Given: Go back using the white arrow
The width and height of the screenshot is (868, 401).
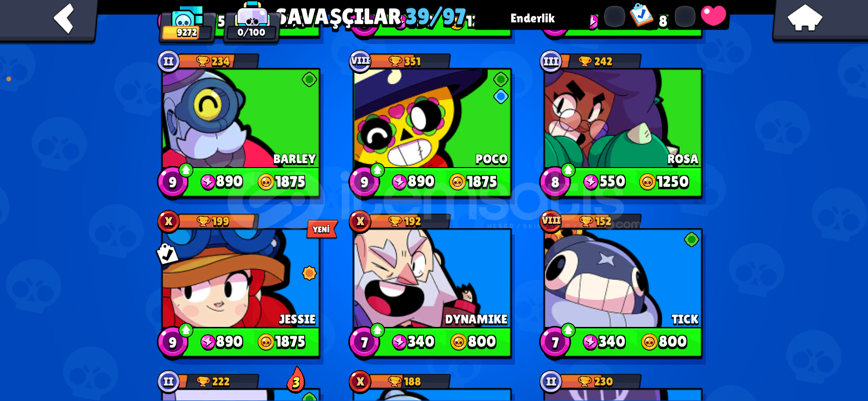Looking at the screenshot, I should 64,18.
